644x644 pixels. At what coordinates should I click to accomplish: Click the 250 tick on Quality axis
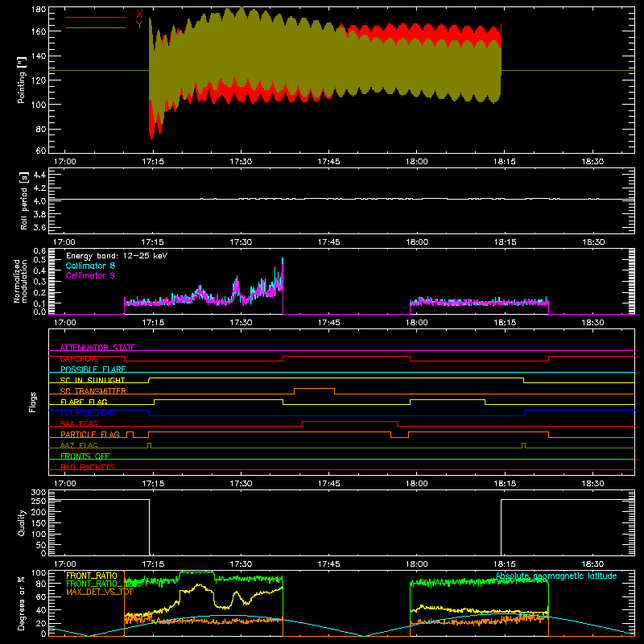[x=39, y=502]
